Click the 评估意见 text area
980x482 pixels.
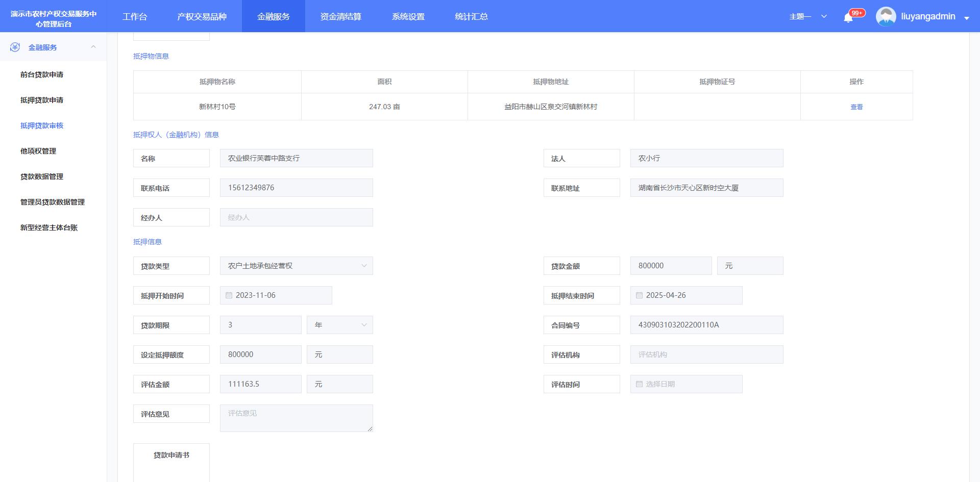point(296,418)
